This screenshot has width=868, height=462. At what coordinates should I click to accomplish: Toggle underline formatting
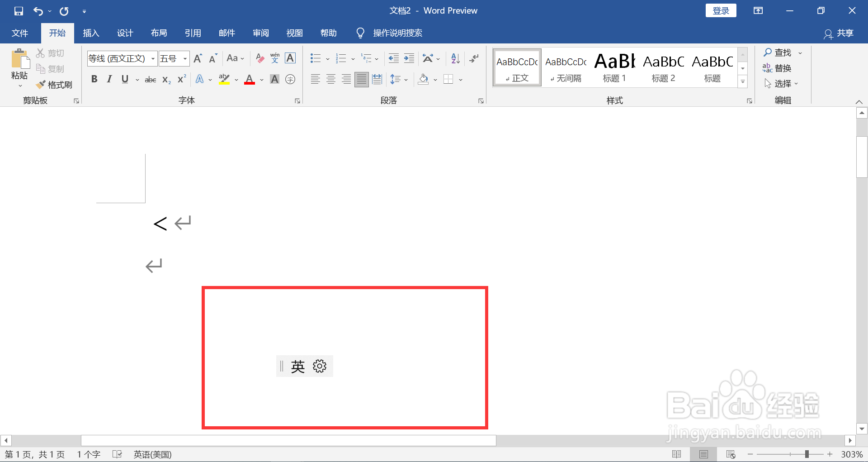click(125, 80)
